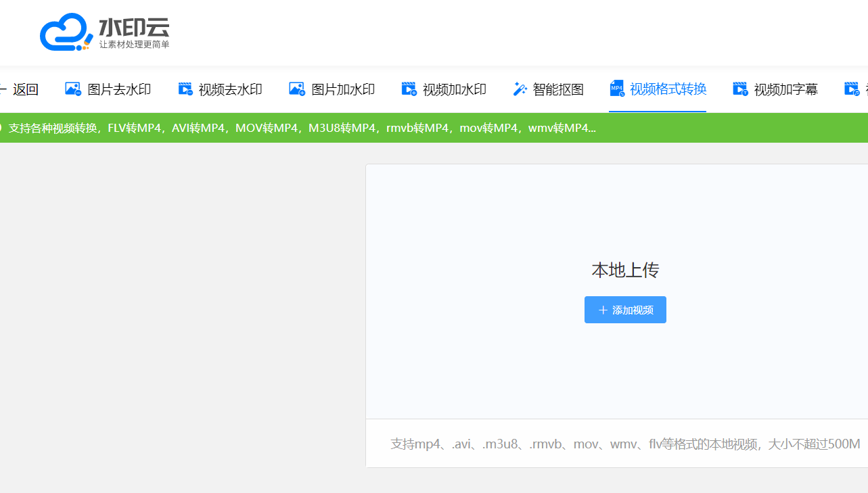
Task: Select the 视频格式转换 tab
Action: click(x=658, y=89)
